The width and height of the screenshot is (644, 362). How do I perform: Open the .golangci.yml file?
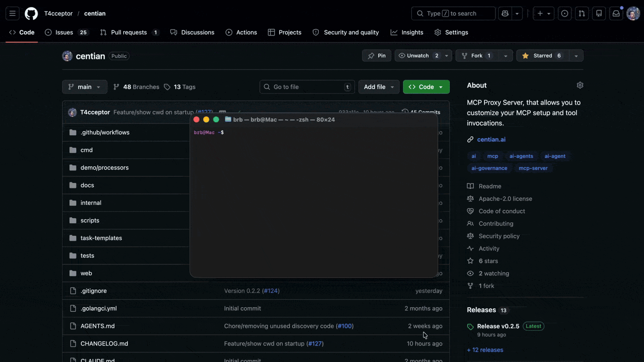98,308
